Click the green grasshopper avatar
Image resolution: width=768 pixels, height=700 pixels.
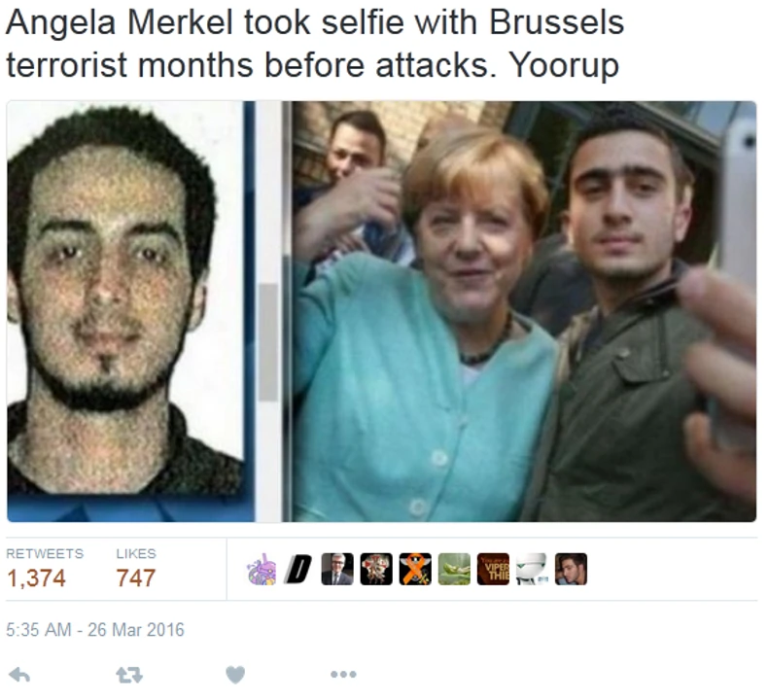coord(454,569)
